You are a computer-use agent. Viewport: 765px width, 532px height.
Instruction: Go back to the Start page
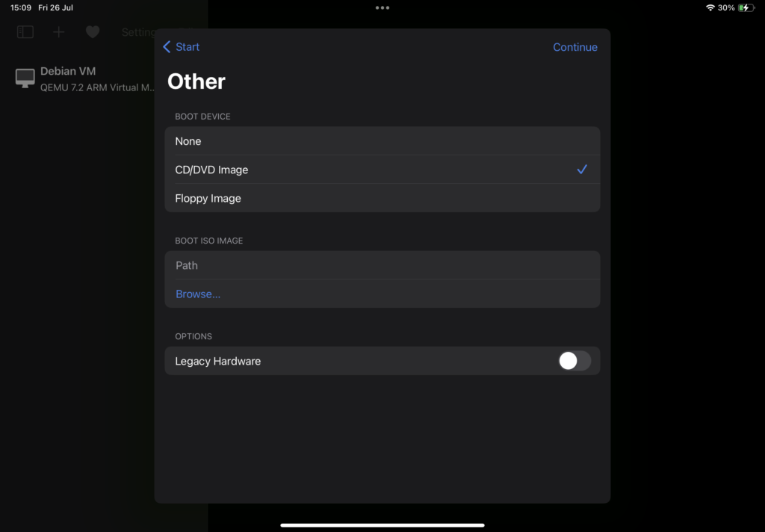pos(181,47)
